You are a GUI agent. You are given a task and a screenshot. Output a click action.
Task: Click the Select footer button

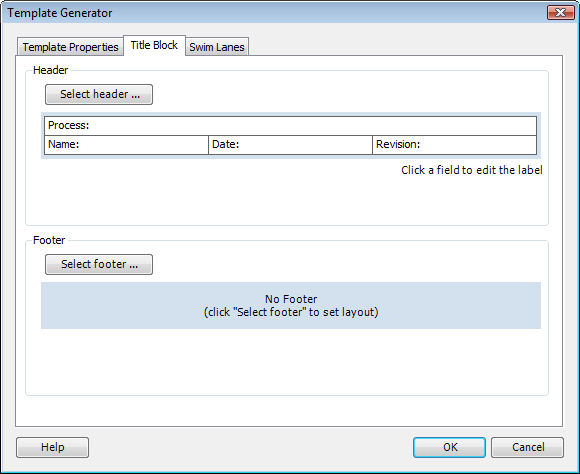[x=99, y=264]
